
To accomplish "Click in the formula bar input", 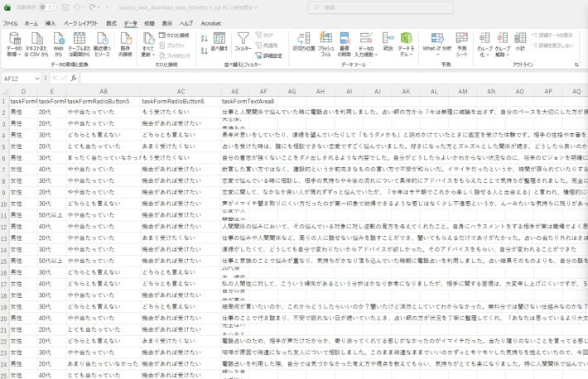I will pyautogui.click(x=334, y=78).
